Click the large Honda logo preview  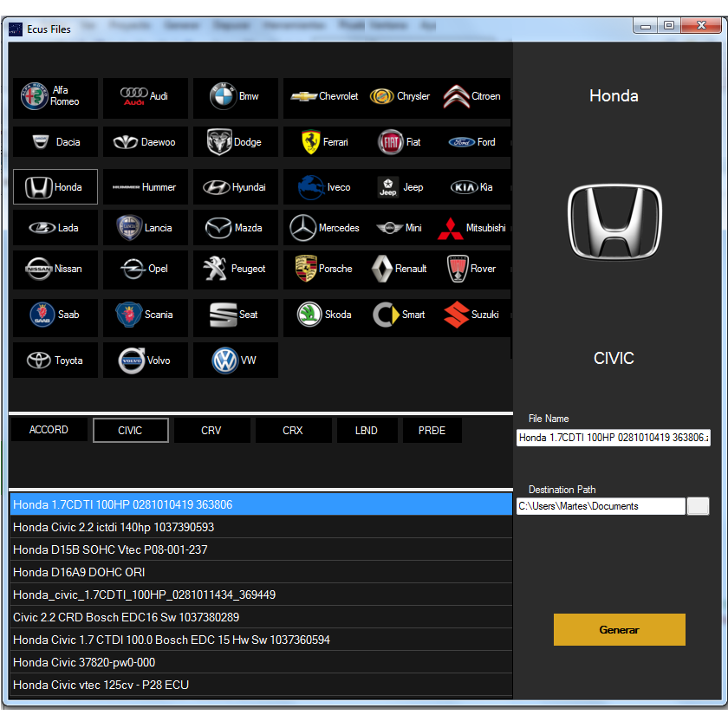click(614, 222)
